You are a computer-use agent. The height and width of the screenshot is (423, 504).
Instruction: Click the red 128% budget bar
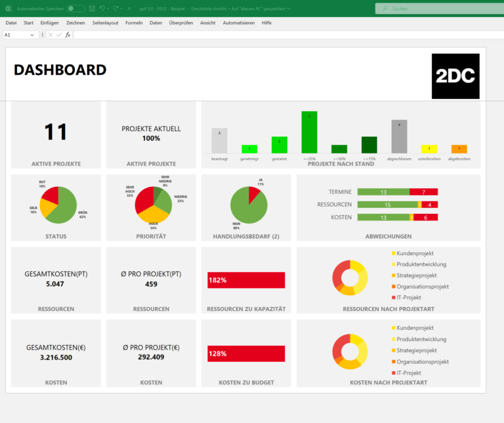246,353
